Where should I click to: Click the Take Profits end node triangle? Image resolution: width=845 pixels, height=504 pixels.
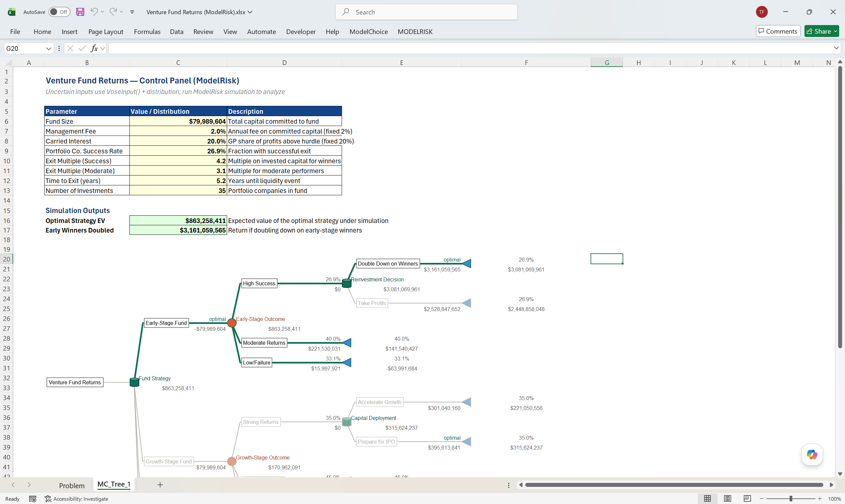(x=467, y=303)
